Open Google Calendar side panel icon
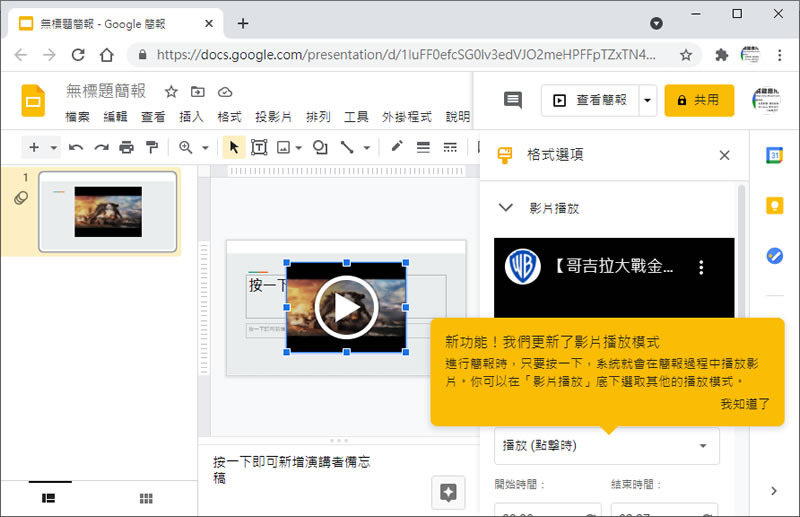 point(774,155)
